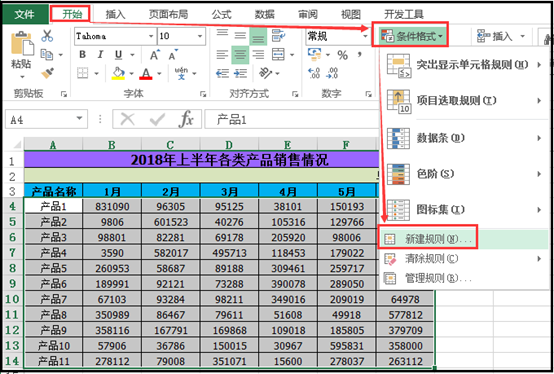This screenshot has width=554, height=374.
Task: Open the font color dropdown arrow
Action: [x=159, y=73]
